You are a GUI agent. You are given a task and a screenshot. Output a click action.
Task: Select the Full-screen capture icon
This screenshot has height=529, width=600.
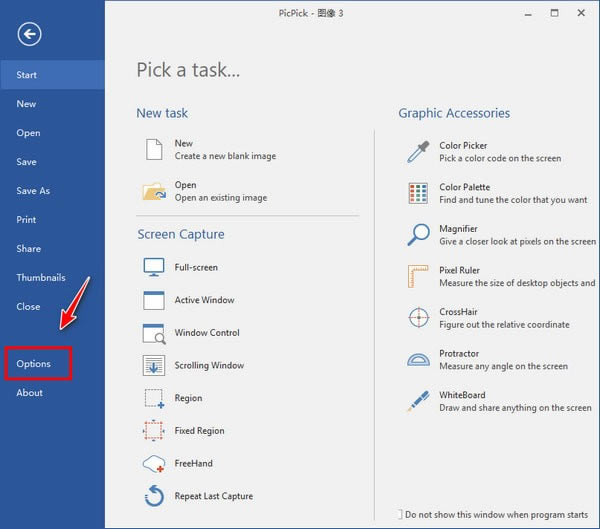point(154,267)
